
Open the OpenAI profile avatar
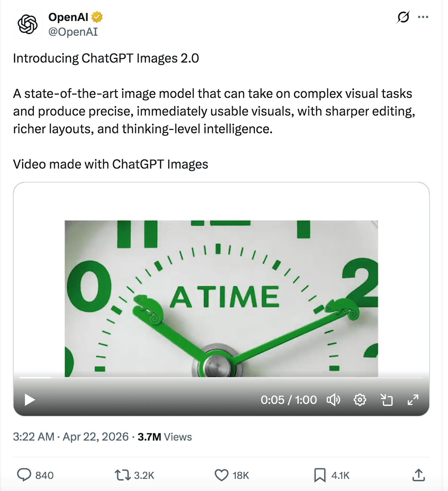coord(28,25)
